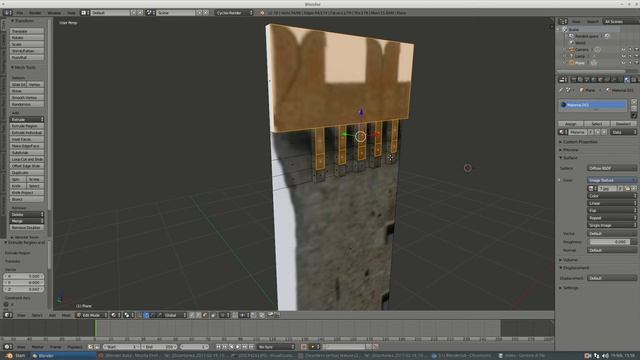Switch to edge select mode

pyautogui.click(x=198, y=315)
